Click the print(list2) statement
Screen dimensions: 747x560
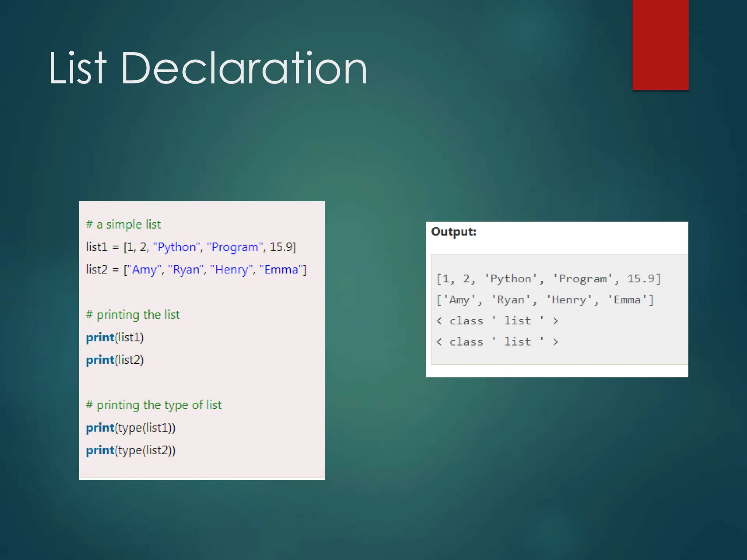(x=115, y=360)
